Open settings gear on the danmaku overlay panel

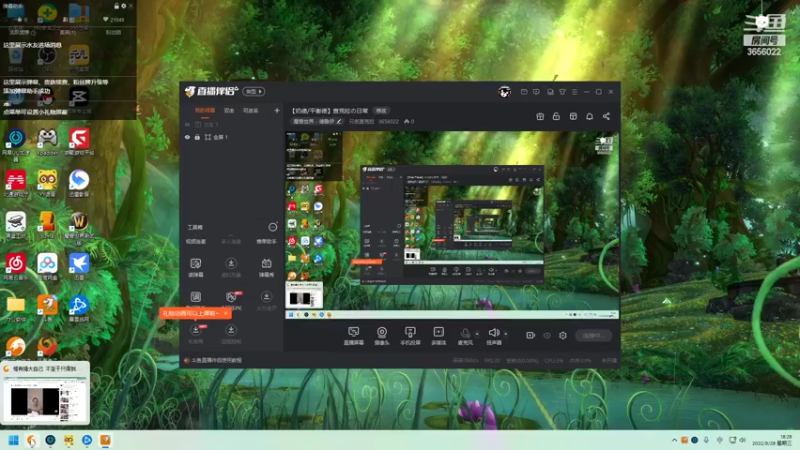pyautogui.click(x=123, y=6)
